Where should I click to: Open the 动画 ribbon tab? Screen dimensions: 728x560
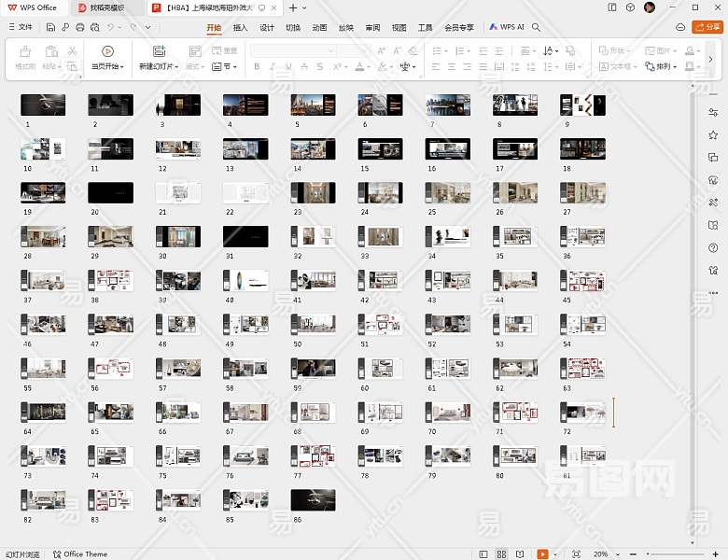pos(319,28)
